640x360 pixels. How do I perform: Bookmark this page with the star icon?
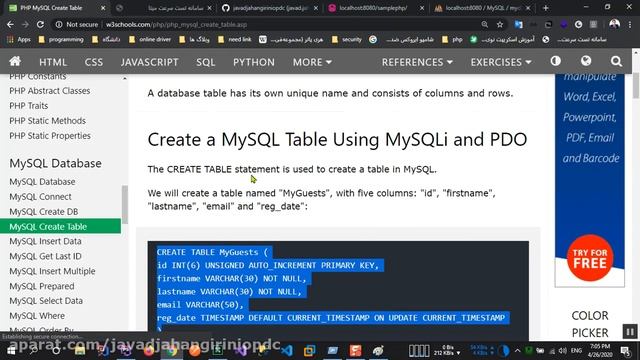pos(500,24)
